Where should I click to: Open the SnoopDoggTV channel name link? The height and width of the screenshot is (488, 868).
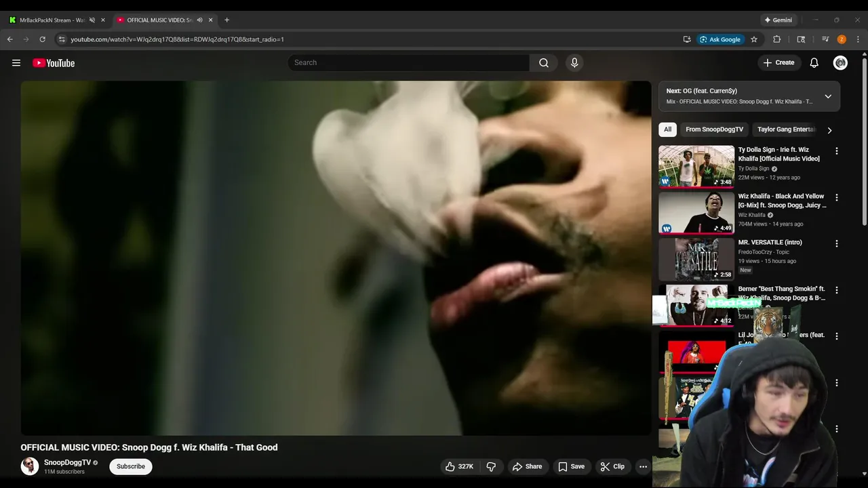(67, 462)
